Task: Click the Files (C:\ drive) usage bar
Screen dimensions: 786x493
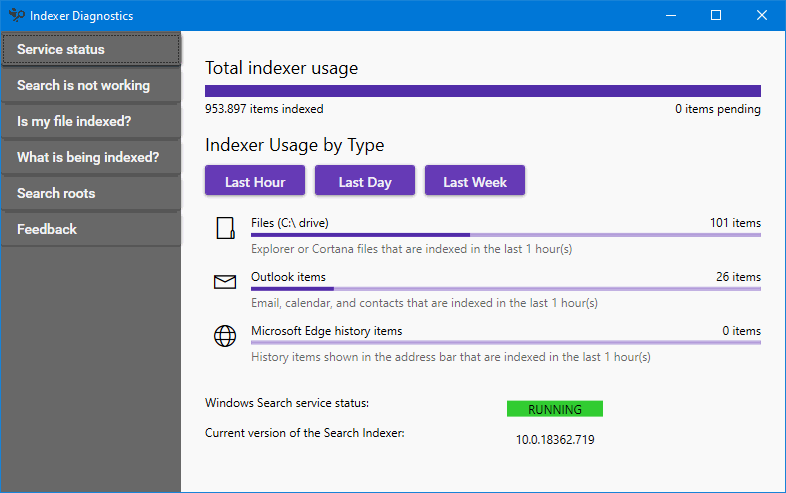Action: (506, 235)
